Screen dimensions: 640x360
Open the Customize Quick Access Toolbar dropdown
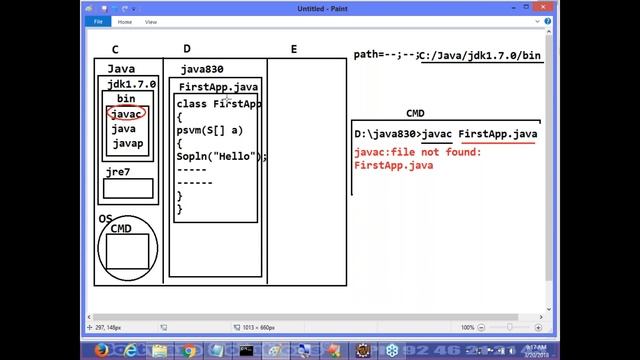(x=133, y=9)
